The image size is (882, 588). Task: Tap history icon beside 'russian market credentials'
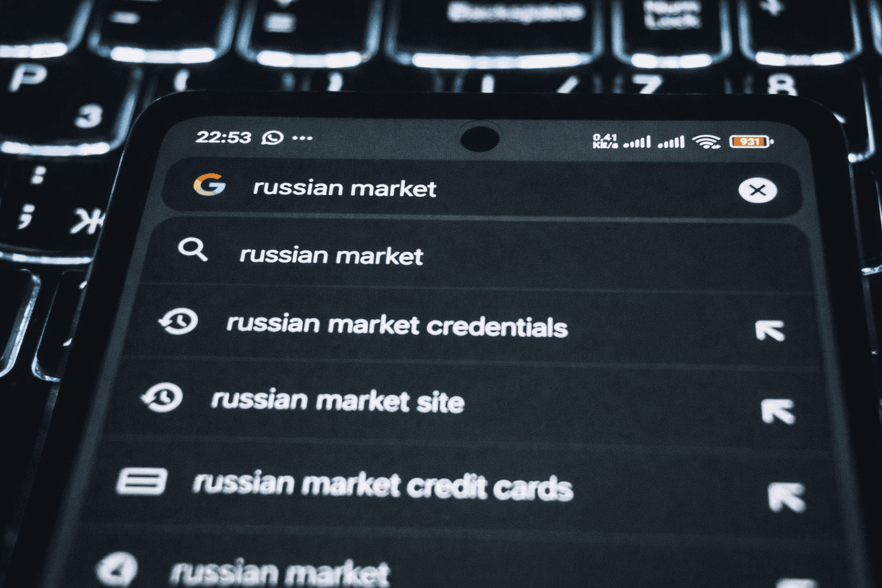(x=179, y=321)
